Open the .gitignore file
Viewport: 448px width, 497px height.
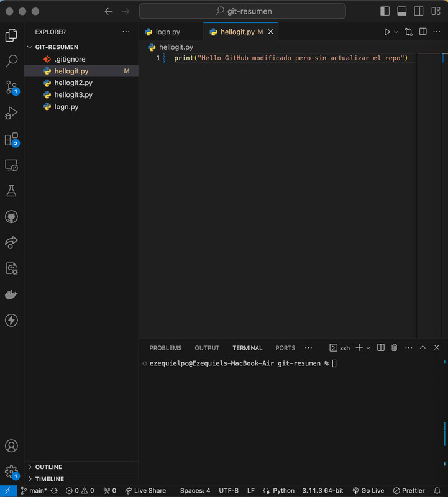coord(81,59)
